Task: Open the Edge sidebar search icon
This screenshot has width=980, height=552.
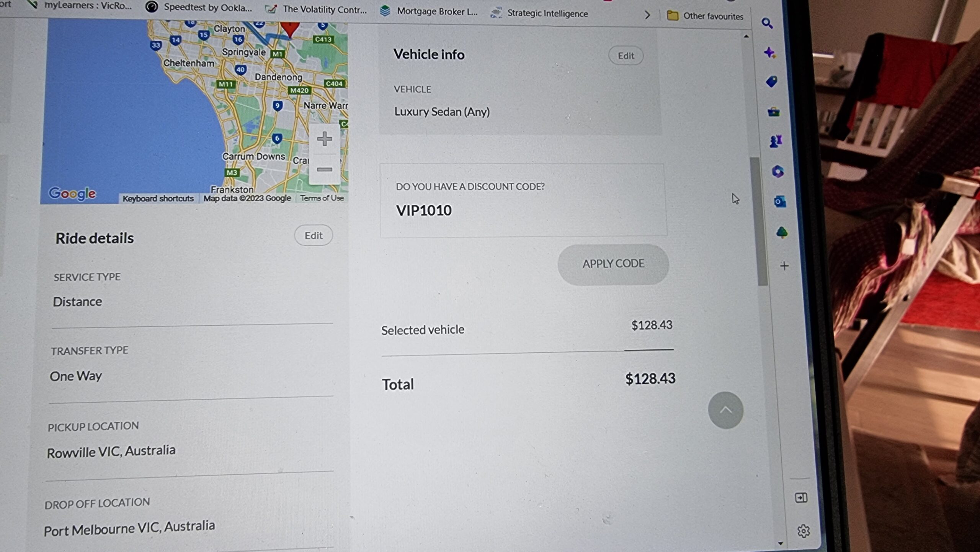Action: pos(767,23)
